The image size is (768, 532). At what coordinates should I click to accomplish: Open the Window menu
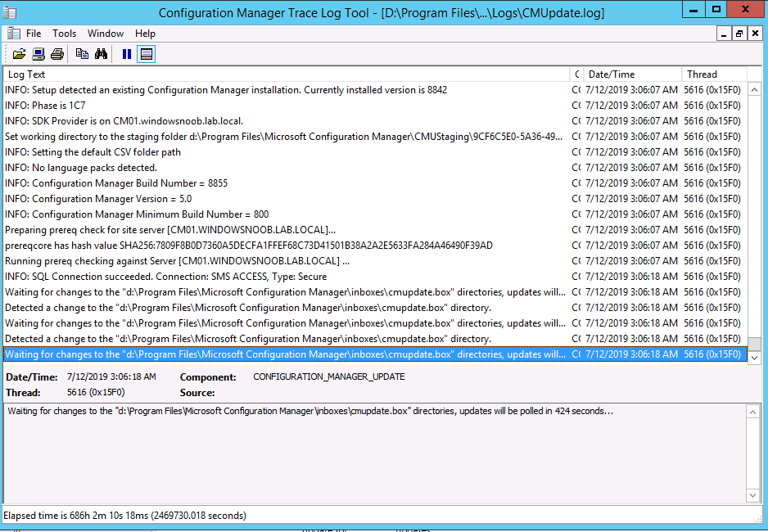pos(106,34)
